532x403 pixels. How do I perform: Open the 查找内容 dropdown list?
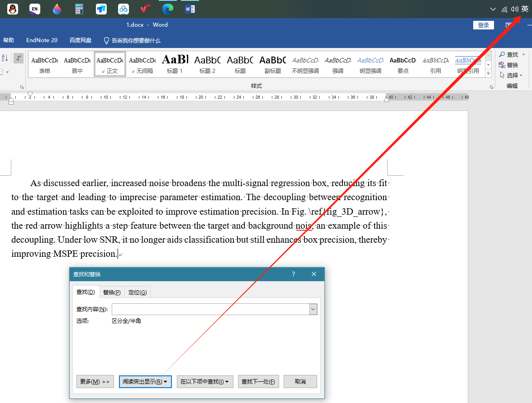click(313, 309)
